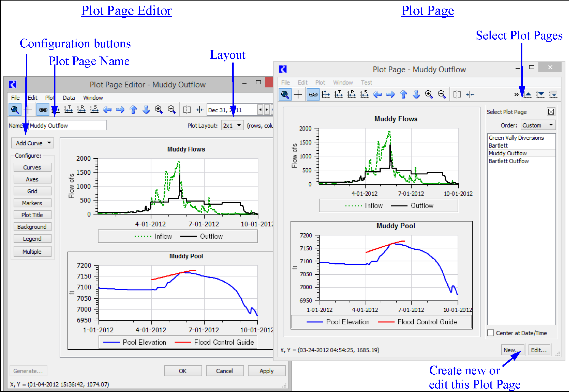Image resolution: width=569 pixels, height=392 pixels.
Task: Click the Muddy Outflow name input field
Action: [67, 126]
